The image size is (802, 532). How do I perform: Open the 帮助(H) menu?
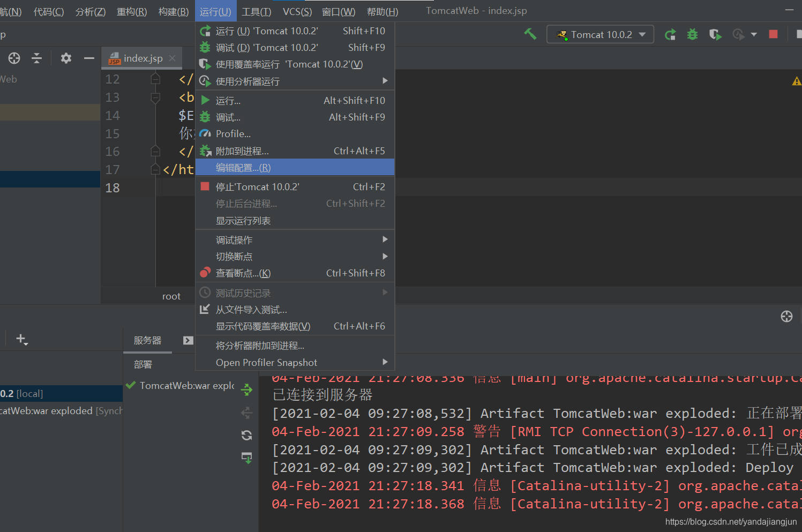coord(383,11)
